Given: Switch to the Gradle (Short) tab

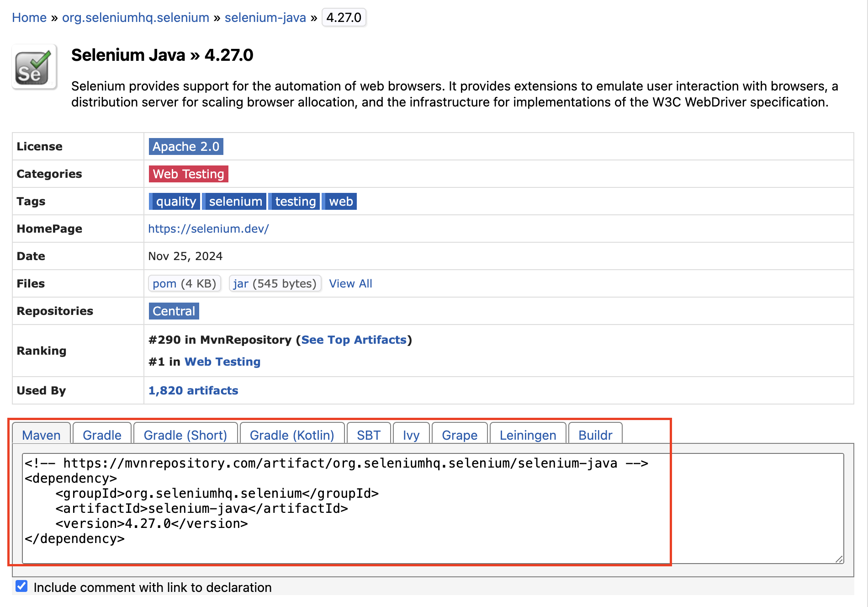Looking at the screenshot, I should 185,434.
